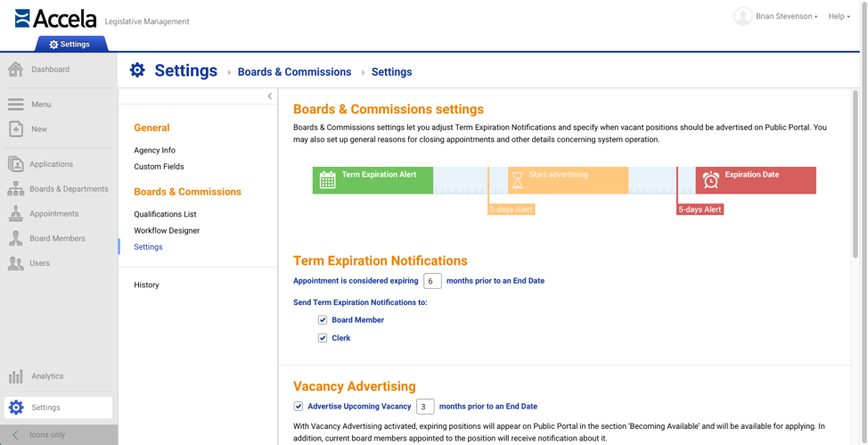Image resolution: width=868 pixels, height=445 pixels.
Task: Collapse sidebar using Icons only arrow
Action: tap(15, 435)
